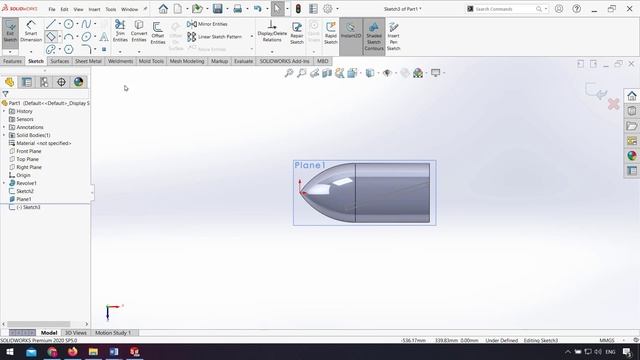
Task: Select the sketch Text tool
Action: 104,37
